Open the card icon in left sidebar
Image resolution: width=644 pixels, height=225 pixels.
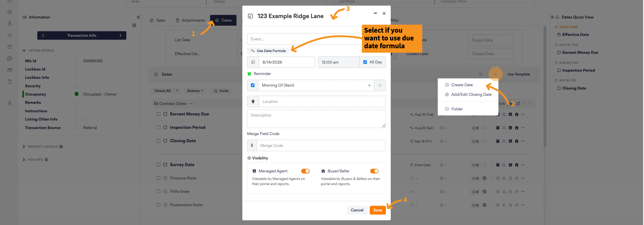click(10, 70)
